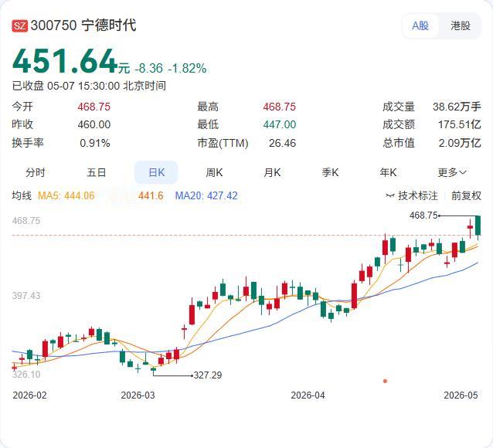Select the 年K chart tab
Image resolution: width=493 pixels, height=448 pixels.
(x=388, y=172)
